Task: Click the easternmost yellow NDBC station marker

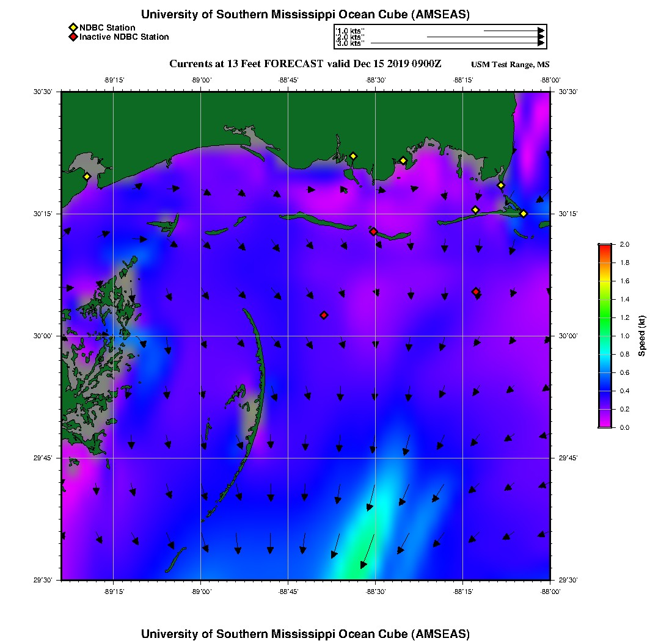Action: pos(524,213)
